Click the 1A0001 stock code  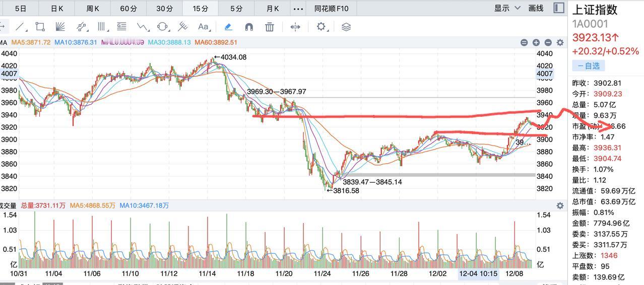[590, 24]
